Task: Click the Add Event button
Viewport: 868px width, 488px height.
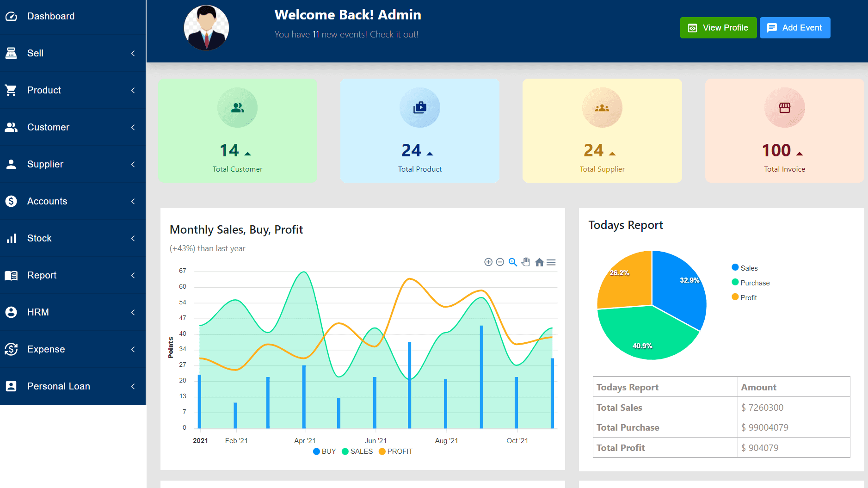Action: [x=794, y=28]
